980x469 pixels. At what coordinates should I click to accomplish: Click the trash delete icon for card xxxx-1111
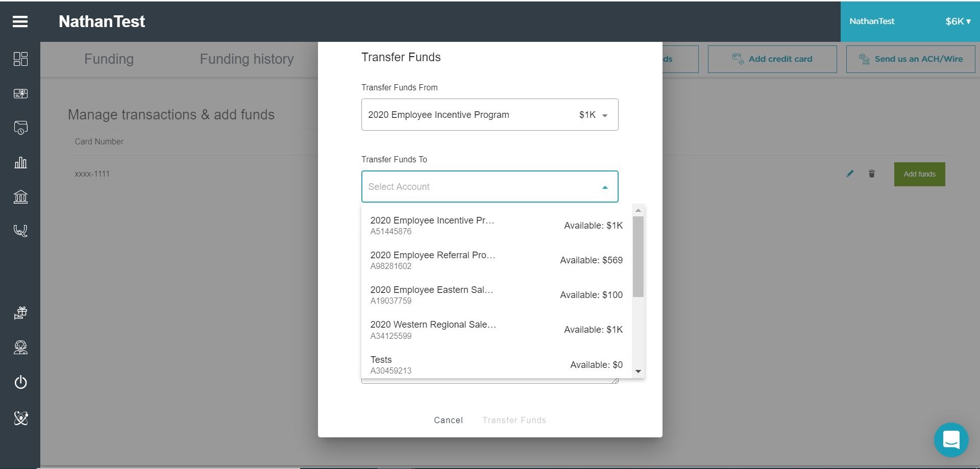click(x=871, y=174)
